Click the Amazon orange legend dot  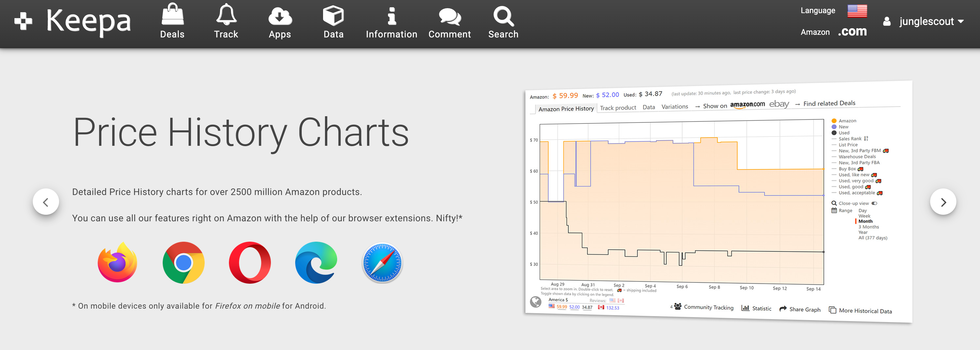coord(834,121)
